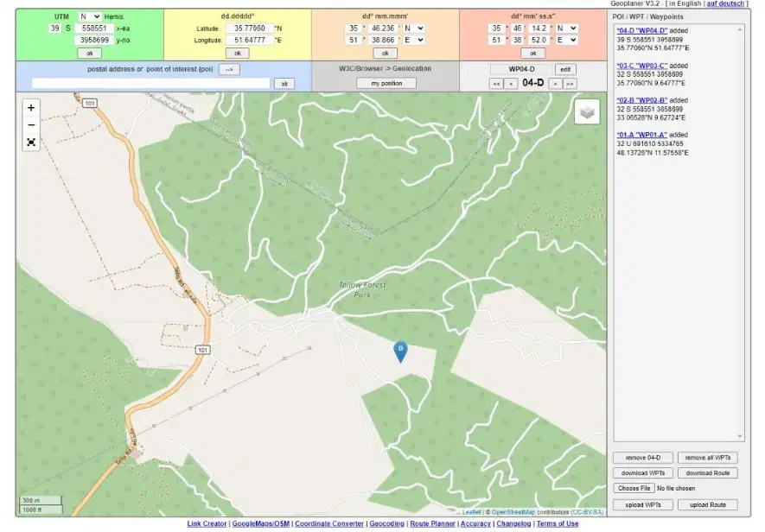This screenshot has width=765, height=532.
Task: Click the fullscreen map icon
Action: (x=31, y=142)
